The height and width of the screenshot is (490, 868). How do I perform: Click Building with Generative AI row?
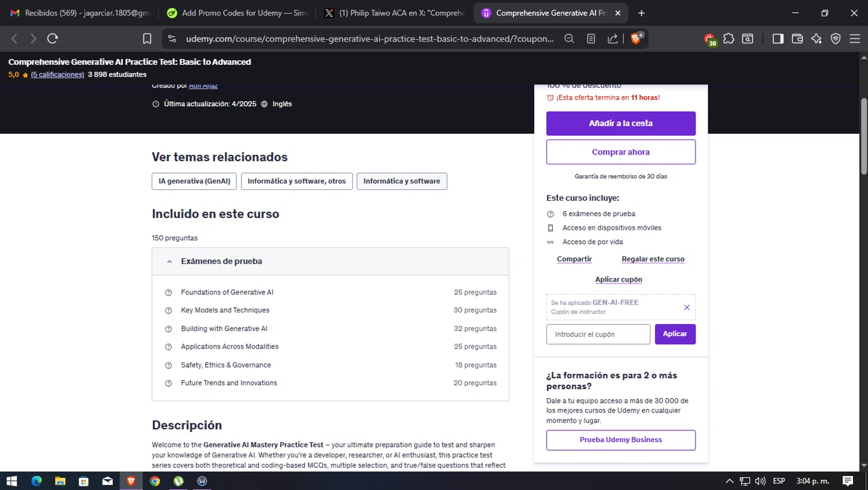[x=330, y=329]
